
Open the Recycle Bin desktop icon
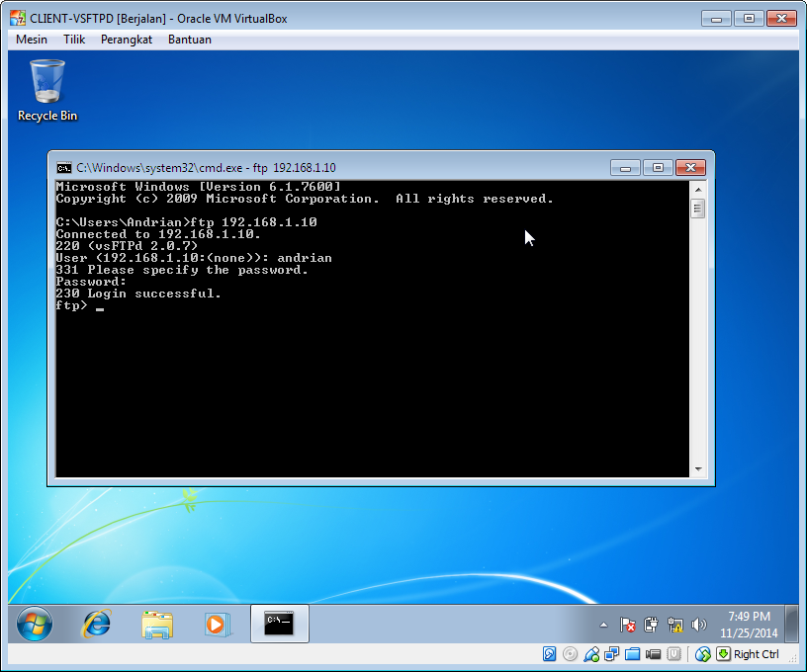tap(47, 91)
